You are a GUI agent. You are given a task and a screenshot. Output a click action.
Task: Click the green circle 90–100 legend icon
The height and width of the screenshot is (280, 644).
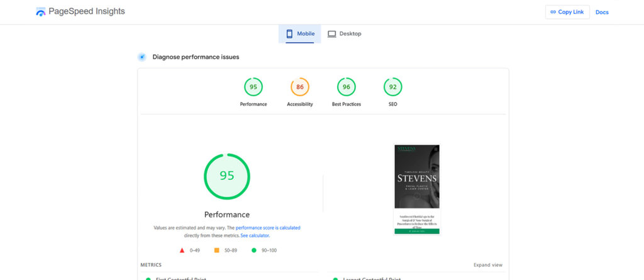(x=253, y=250)
